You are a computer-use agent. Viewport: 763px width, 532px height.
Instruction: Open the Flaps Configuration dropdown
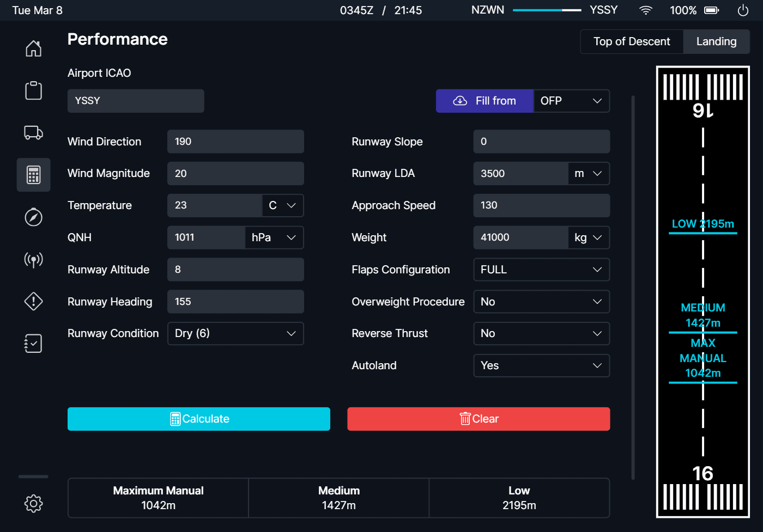(541, 270)
